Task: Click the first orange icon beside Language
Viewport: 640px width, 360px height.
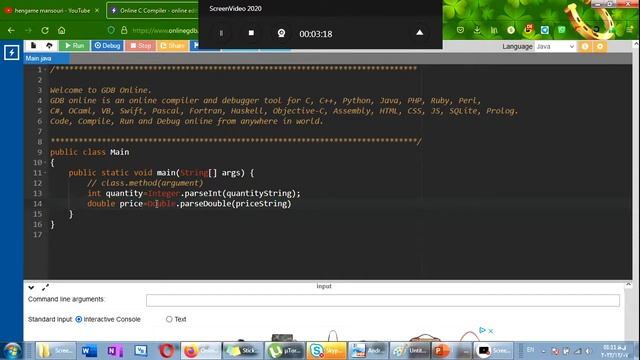Action: (585, 46)
